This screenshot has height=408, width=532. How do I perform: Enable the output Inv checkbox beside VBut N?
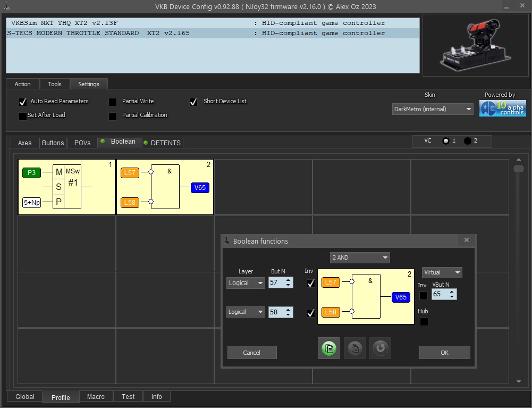tap(424, 296)
